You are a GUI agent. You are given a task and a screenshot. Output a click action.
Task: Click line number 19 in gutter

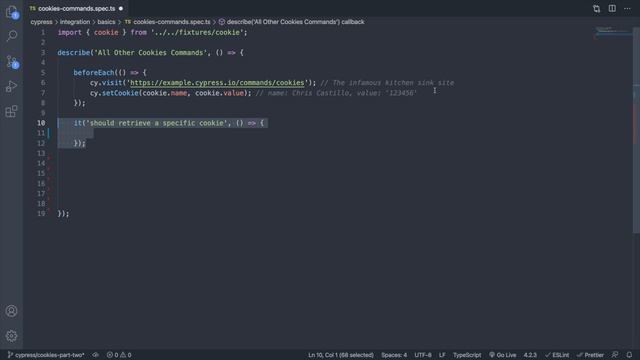coord(41,214)
